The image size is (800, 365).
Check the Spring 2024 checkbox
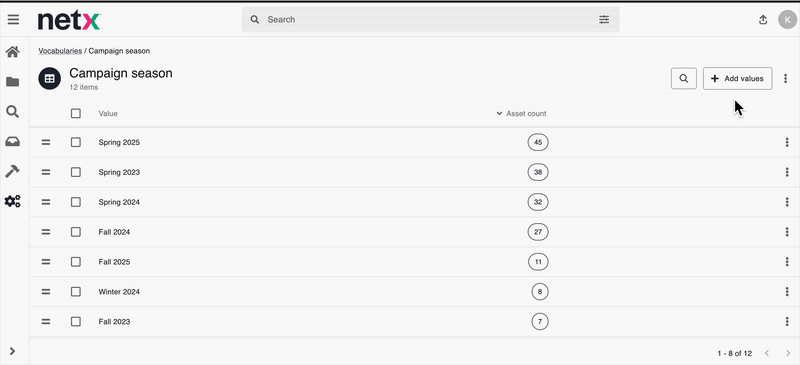76,202
